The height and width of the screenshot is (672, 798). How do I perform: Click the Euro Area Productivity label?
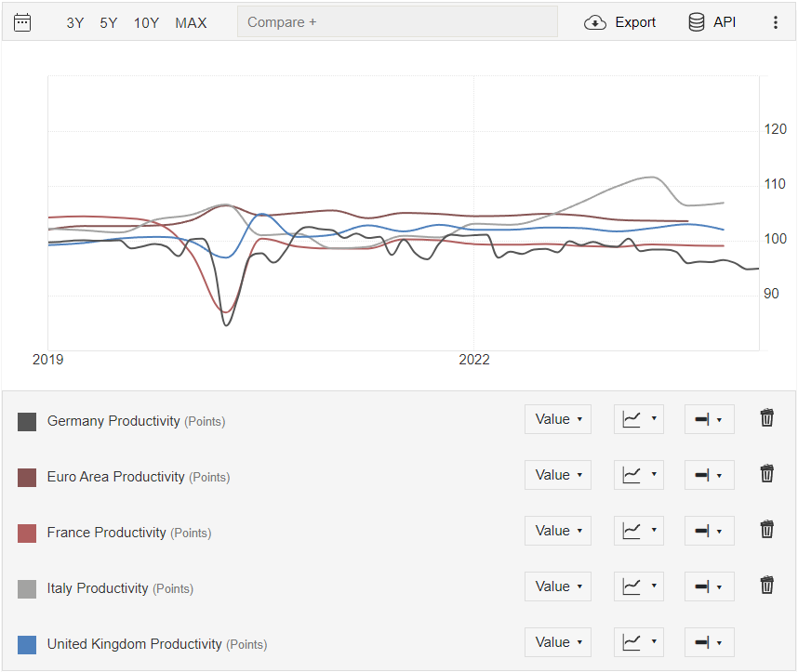(139, 477)
